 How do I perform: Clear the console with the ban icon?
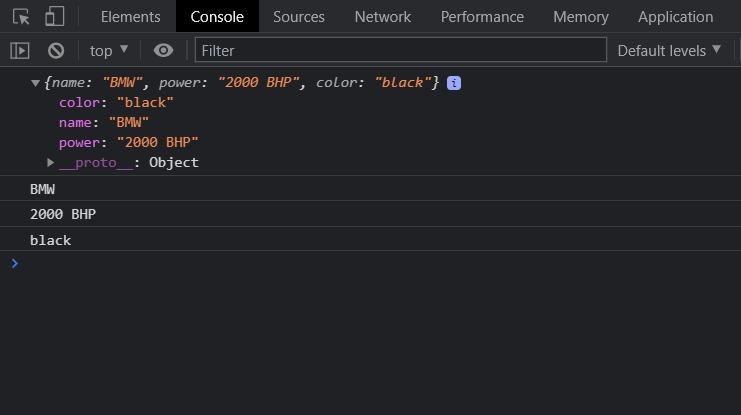point(56,51)
